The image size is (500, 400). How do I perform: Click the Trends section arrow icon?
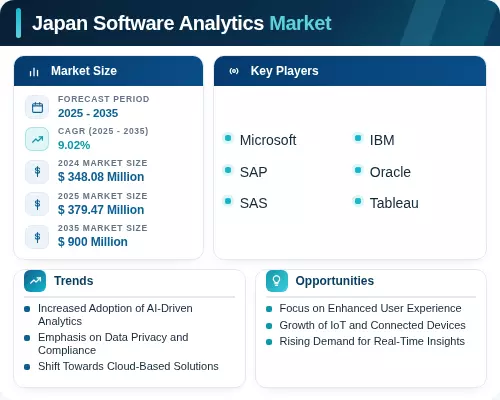35,281
